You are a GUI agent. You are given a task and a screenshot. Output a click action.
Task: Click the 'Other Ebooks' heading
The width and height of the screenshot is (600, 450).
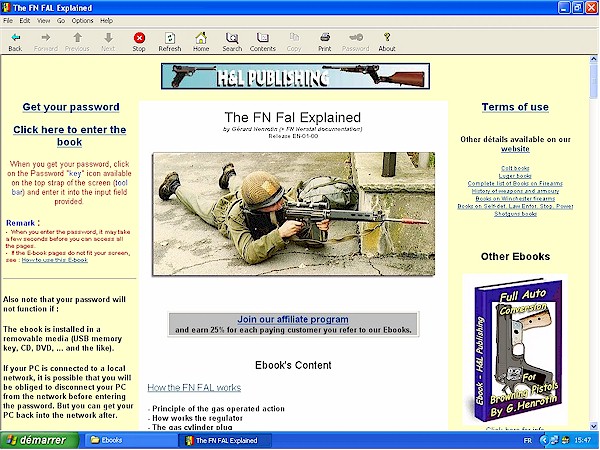tap(515, 256)
